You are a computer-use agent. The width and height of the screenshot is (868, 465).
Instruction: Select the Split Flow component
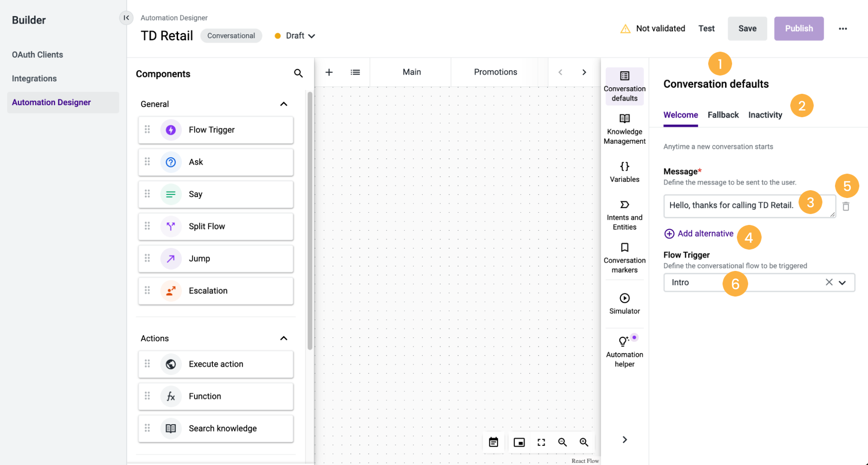coord(216,226)
